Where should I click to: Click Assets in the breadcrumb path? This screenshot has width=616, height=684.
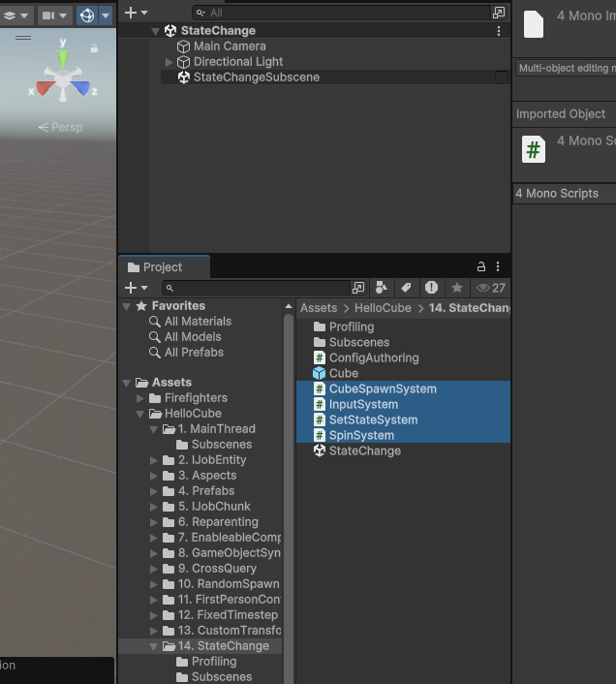coord(319,308)
